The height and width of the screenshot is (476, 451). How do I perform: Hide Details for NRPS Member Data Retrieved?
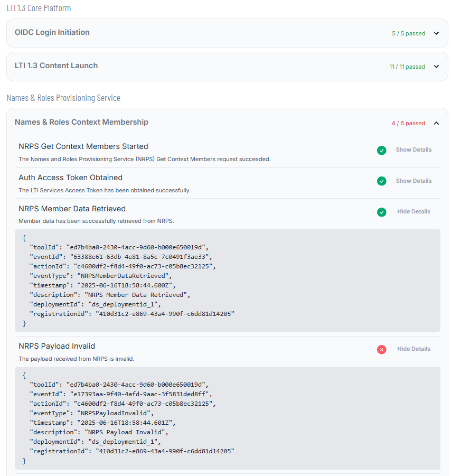[x=414, y=211]
